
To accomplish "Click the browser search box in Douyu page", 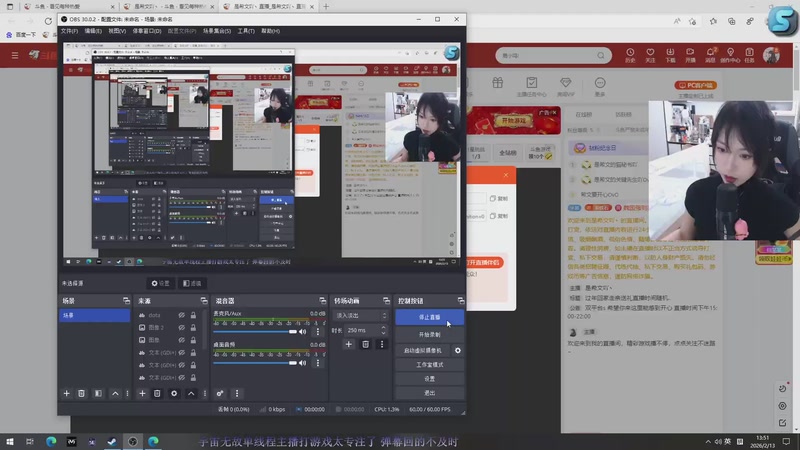I will 553,55.
